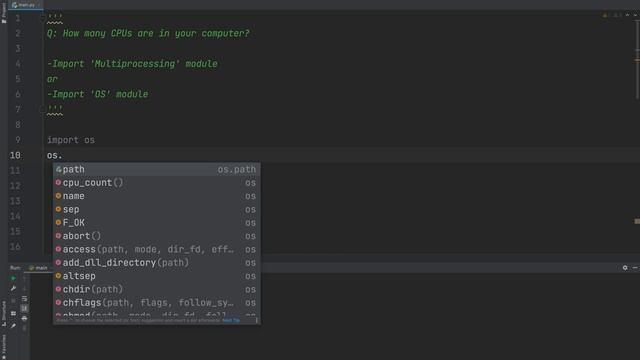Click the "-Import 'OS' module" line
The height and width of the screenshot is (360, 640).
(98, 94)
